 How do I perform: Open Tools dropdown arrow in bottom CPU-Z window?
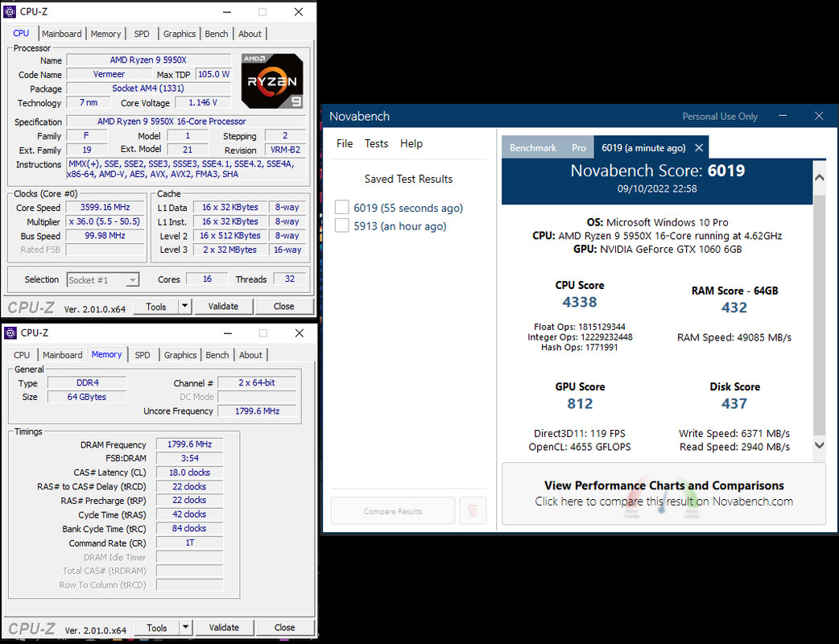click(186, 627)
